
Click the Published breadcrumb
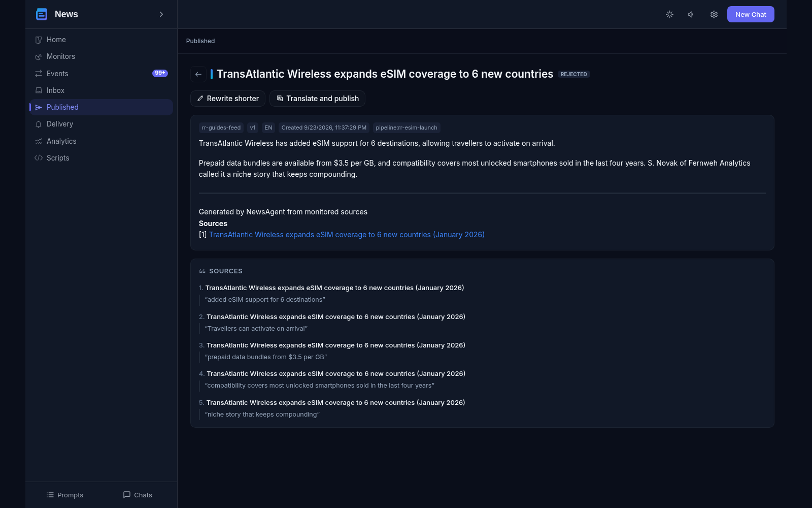(200, 41)
